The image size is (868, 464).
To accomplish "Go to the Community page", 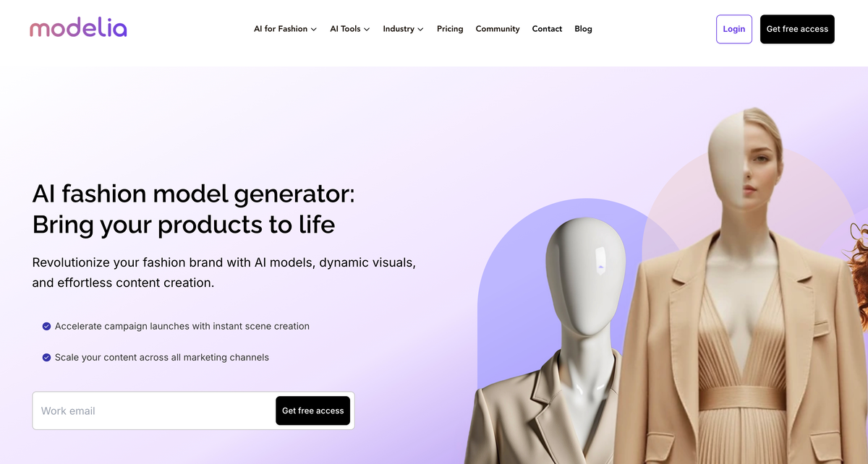I will 498,29.
